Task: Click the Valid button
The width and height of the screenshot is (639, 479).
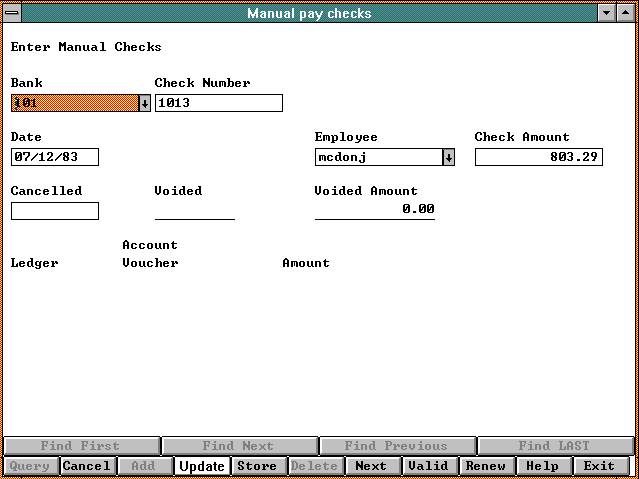Action: click(x=428, y=466)
